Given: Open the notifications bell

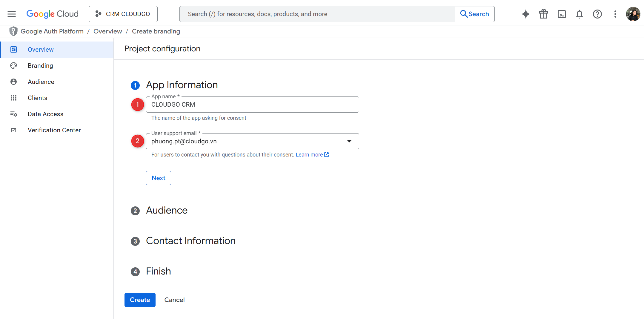Looking at the screenshot, I should [x=580, y=14].
